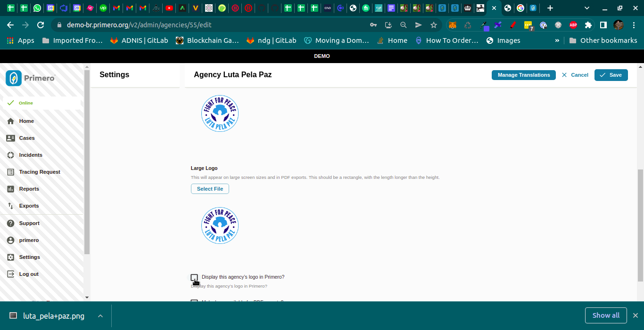Save the agency changes
This screenshot has height=330, width=644.
611,75
